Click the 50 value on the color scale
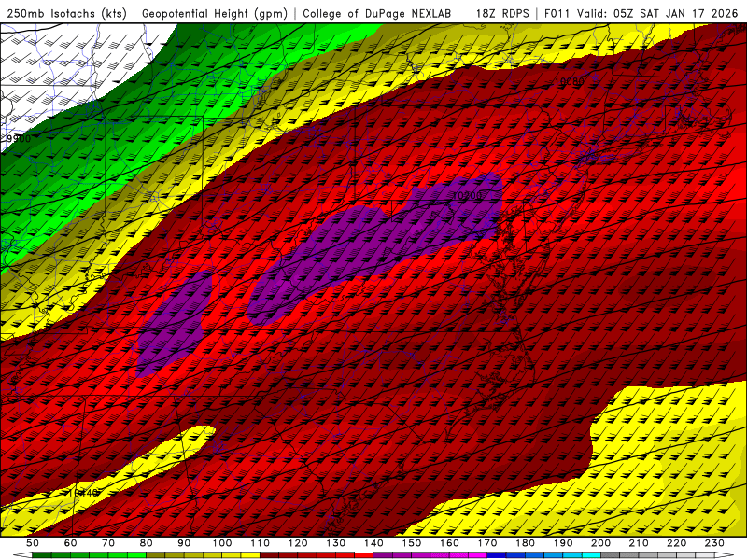This screenshot has height=560, width=747. (x=32, y=543)
